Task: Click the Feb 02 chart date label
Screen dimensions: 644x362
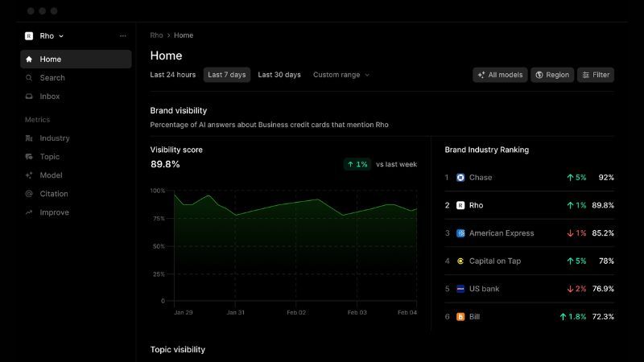Action: [296, 312]
